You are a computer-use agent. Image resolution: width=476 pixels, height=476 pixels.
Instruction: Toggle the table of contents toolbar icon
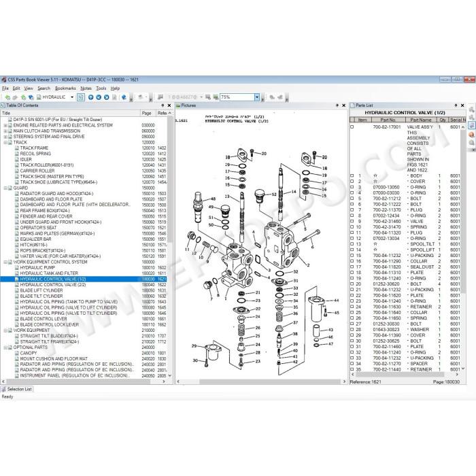click(x=81, y=97)
